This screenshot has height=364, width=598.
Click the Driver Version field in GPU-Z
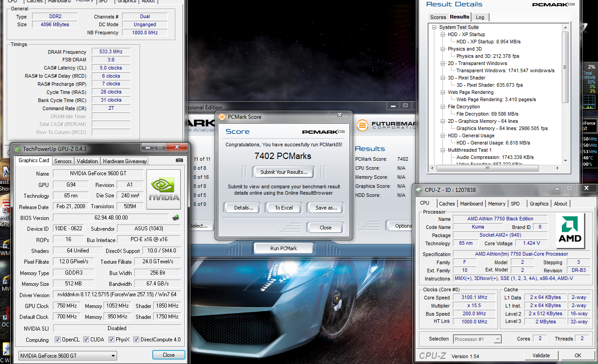(117, 295)
